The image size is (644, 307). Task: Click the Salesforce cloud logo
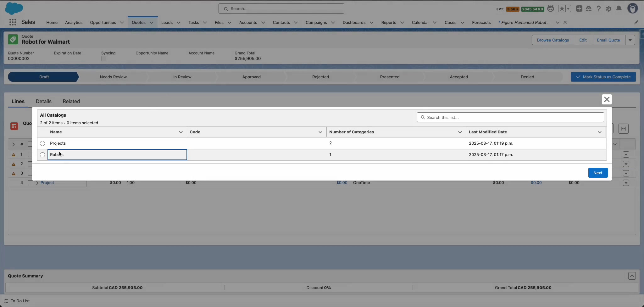(14, 8)
